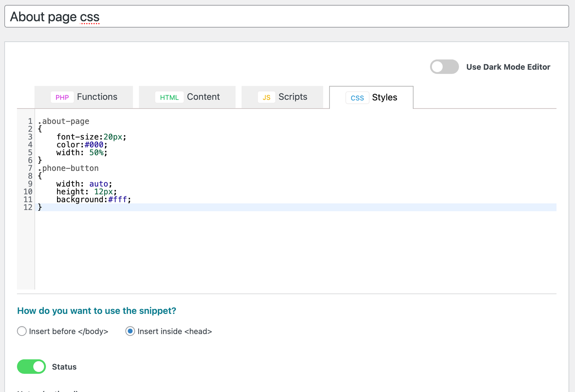This screenshot has height=392, width=575.
Task: Switch to the Functions tab
Action: 97,97
